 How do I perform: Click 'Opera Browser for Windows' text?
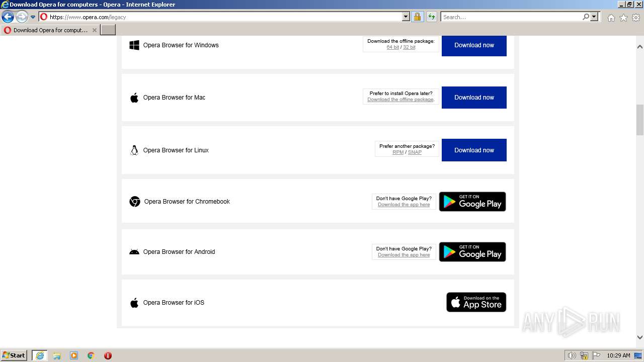click(x=181, y=45)
